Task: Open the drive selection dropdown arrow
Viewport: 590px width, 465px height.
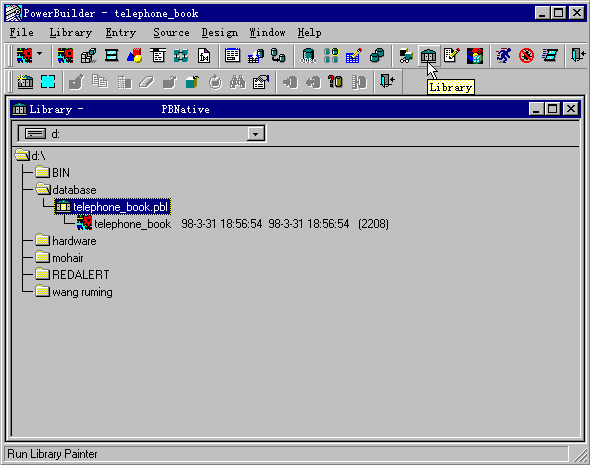Action: [255, 134]
